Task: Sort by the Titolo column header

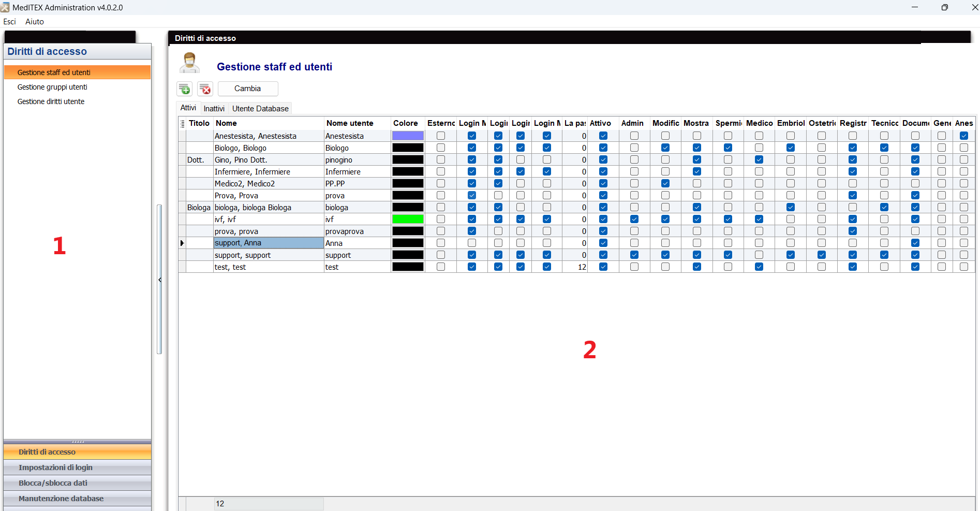Action: point(199,123)
